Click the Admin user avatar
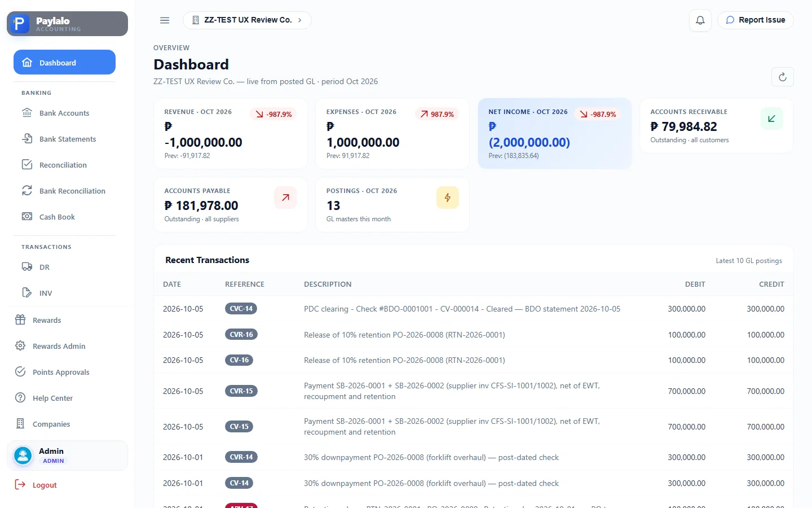This screenshot has height=508, width=812. pyautogui.click(x=23, y=456)
